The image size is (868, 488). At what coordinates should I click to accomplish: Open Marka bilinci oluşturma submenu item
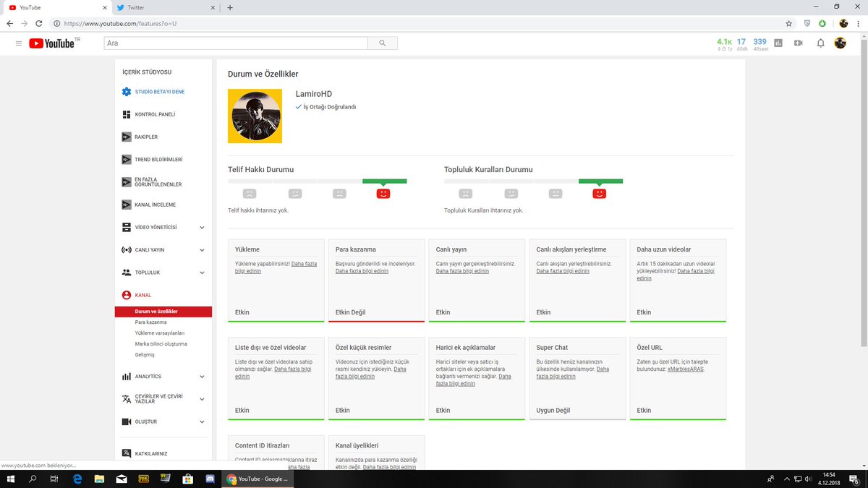coord(161,344)
